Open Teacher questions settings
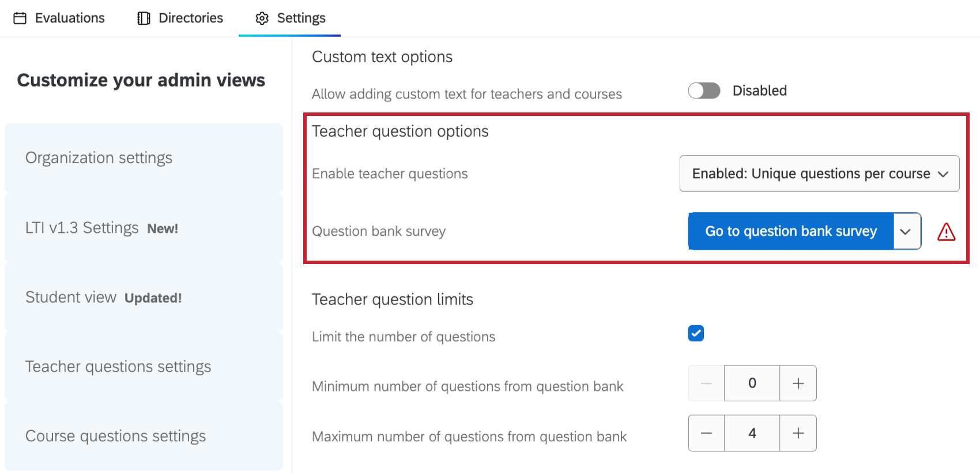 (x=118, y=366)
